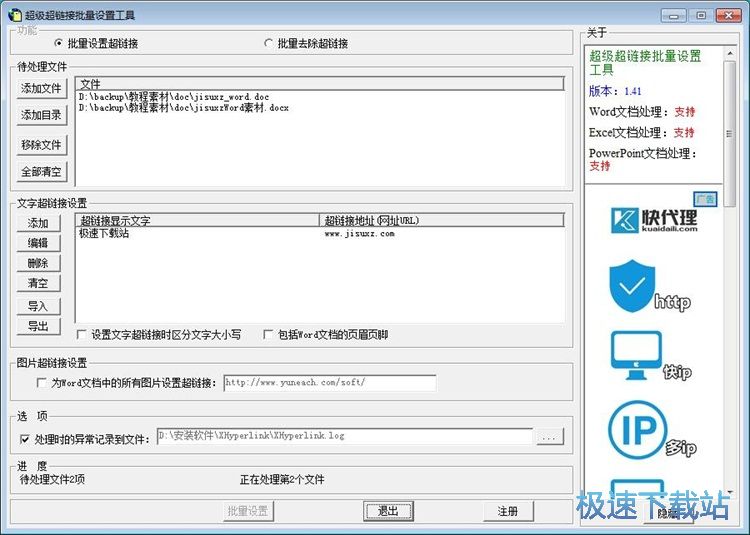Minimize the window

(x=673, y=15)
